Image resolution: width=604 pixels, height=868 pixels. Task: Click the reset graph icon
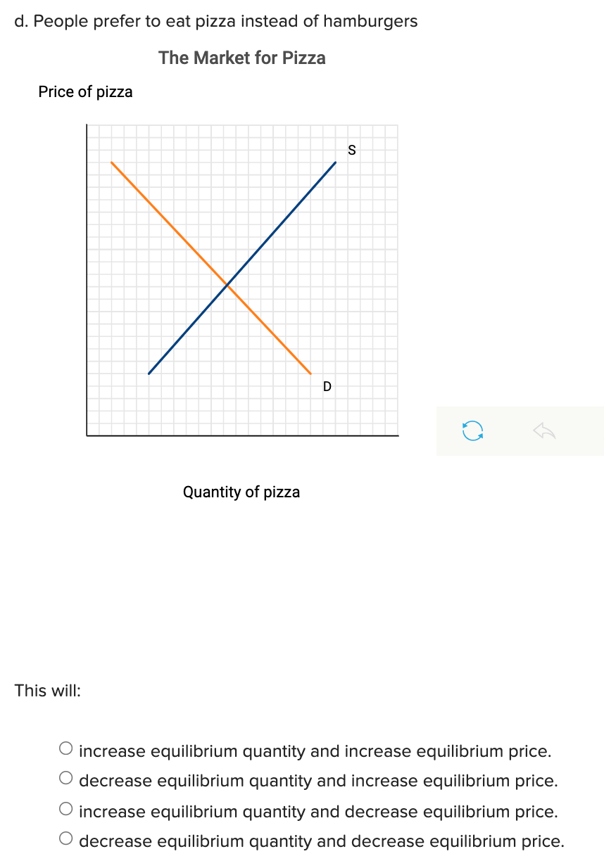pos(472,430)
